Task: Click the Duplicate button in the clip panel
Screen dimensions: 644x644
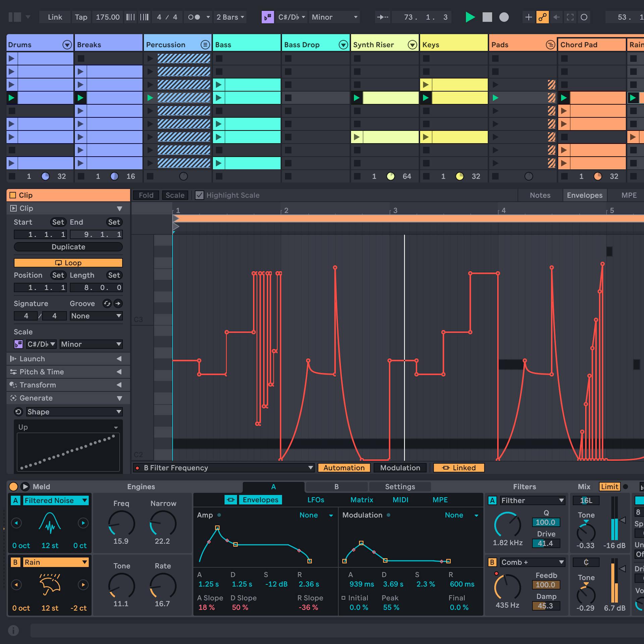Action: coord(68,247)
